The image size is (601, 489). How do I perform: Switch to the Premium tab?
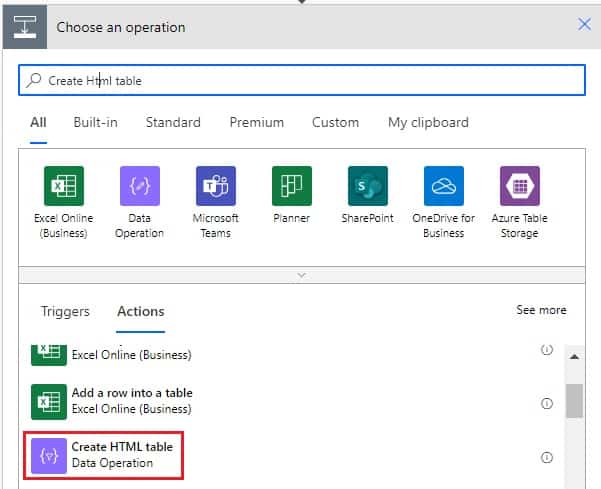(x=257, y=122)
